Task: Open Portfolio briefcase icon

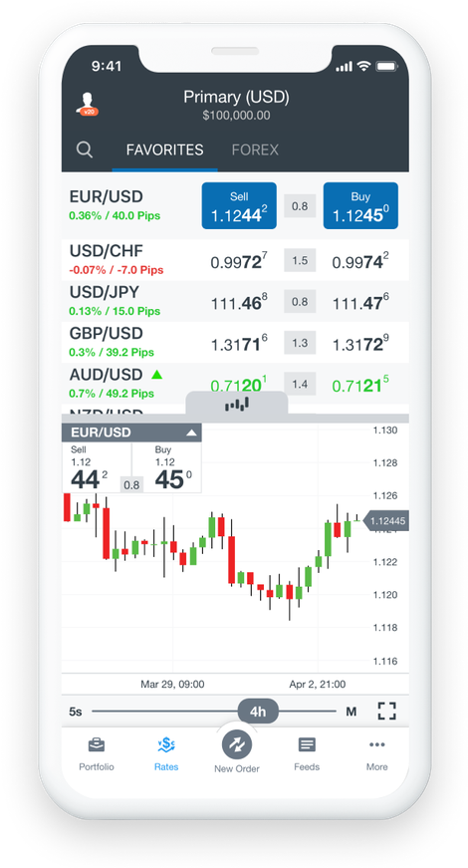Action: [97, 744]
